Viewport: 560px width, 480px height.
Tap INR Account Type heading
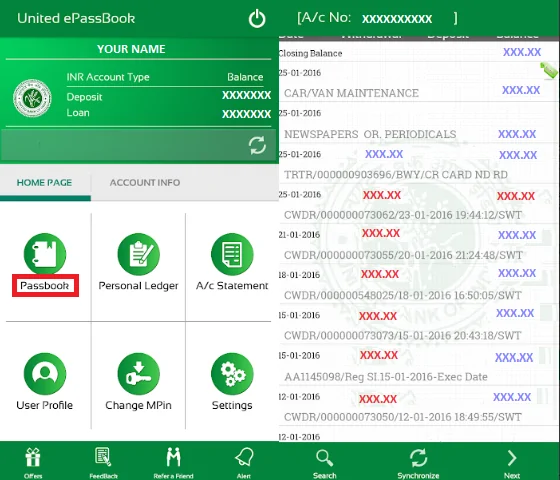tap(108, 77)
